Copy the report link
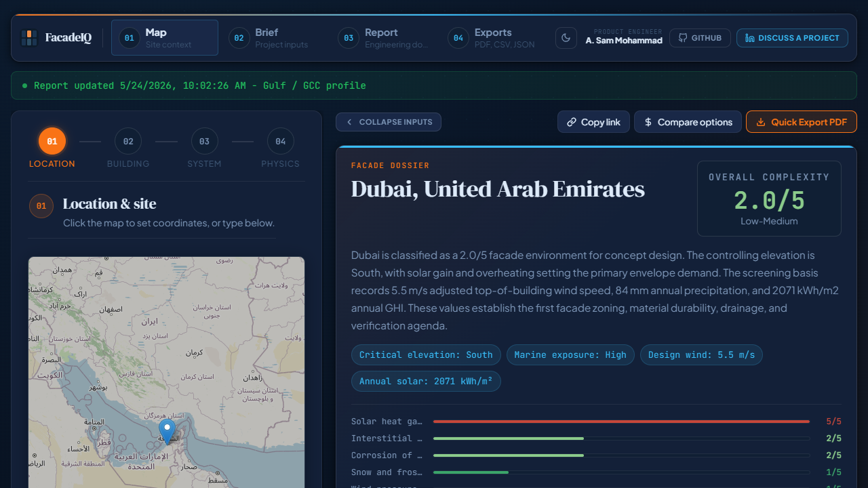The height and width of the screenshot is (488, 868). point(593,122)
